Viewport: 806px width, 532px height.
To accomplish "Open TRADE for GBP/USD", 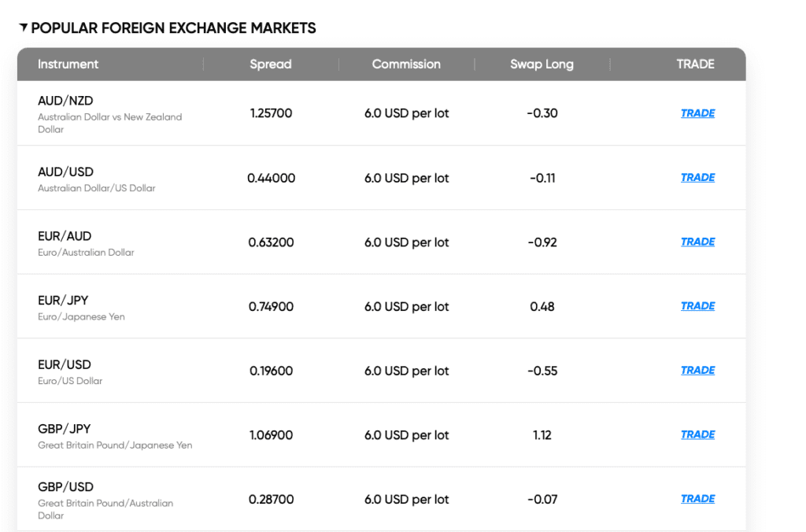I will click(697, 499).
